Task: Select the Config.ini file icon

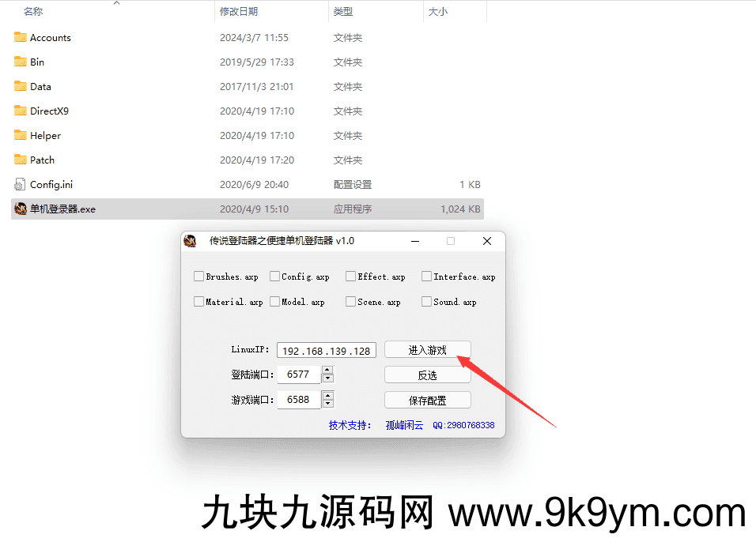Action: [21, 184]
